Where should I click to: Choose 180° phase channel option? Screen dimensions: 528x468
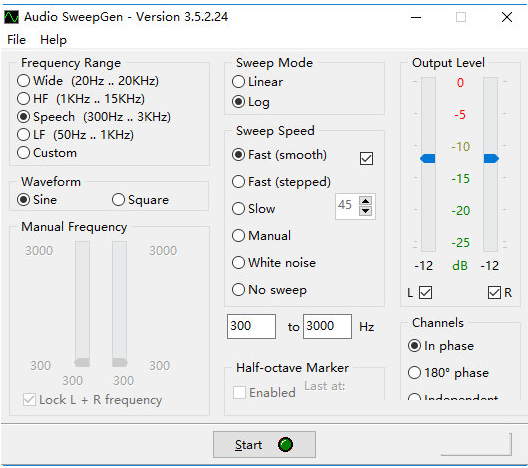448,373
